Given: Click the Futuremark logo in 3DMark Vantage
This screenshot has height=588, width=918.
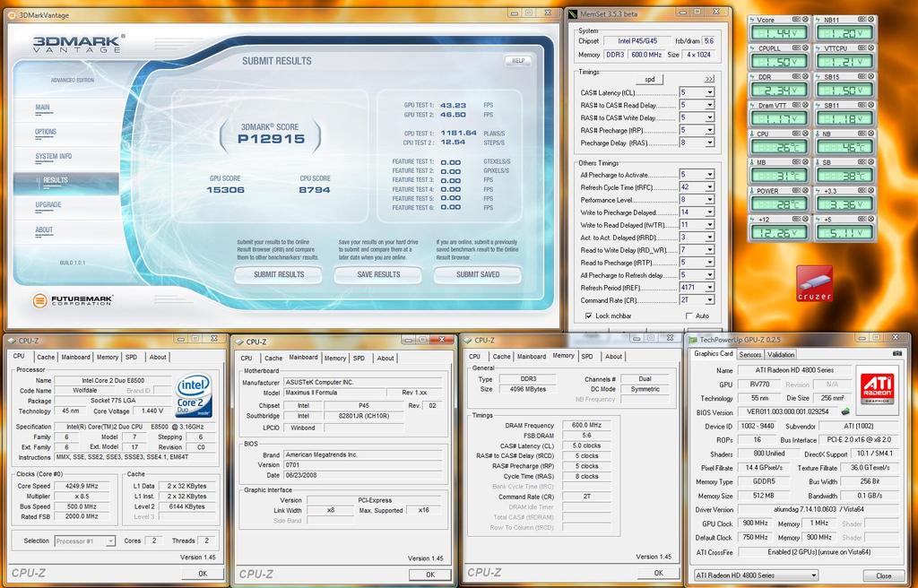Looking at the screenshot, I should click(x=73, y=300).
